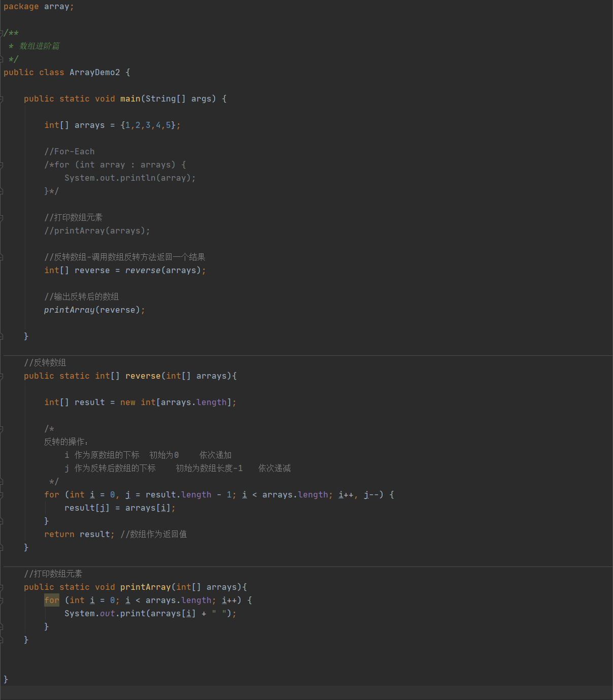Image resolution: width=613 pixels, height=700 pixels.
Task: Click the 依次递增 comment text
Action: coord(216,455)
